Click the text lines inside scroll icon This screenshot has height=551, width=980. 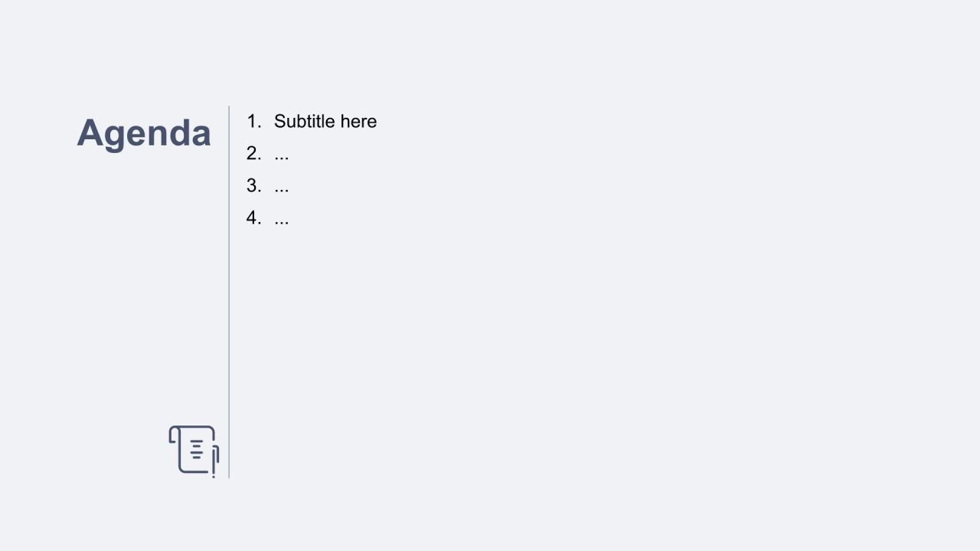click(197, 449)
